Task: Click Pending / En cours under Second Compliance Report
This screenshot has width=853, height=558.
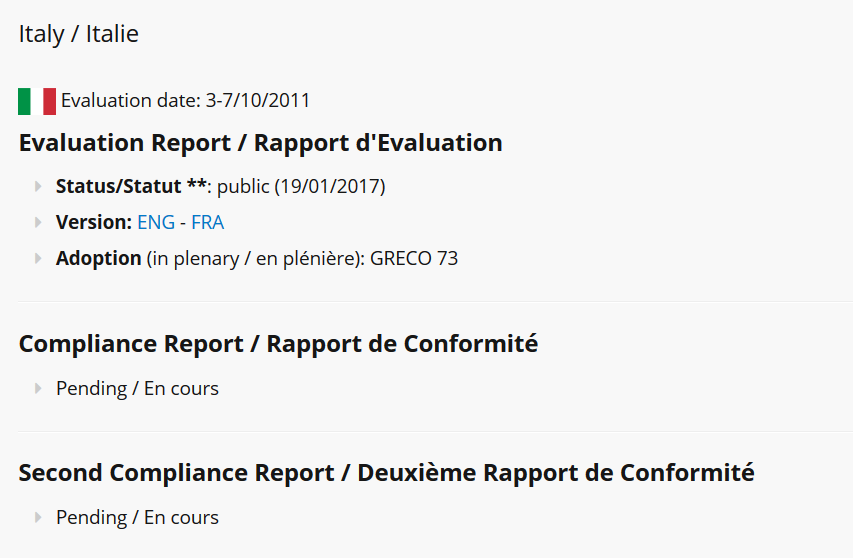Action: (x=137, y=518)
